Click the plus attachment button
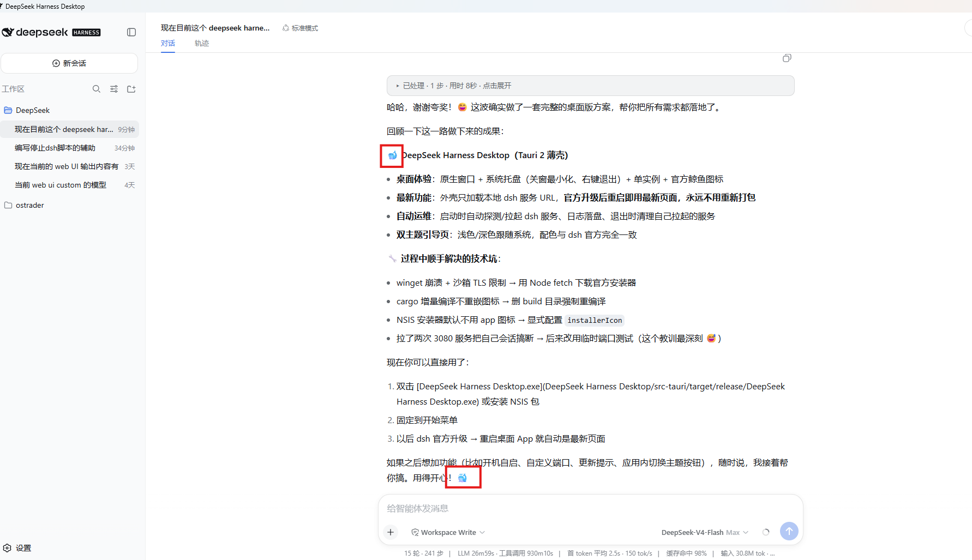972x560 pixels. pos(391,532)
